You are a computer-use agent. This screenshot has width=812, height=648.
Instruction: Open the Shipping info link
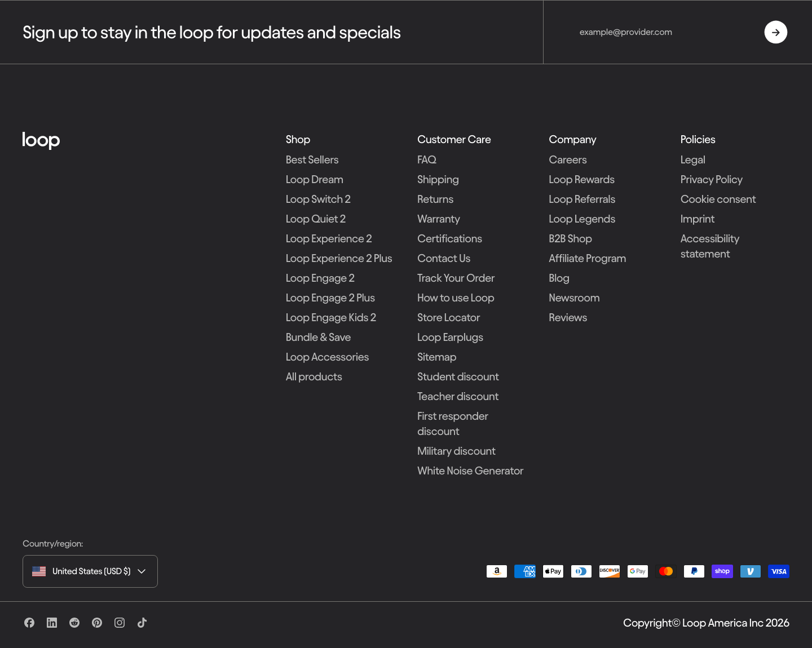point(438,179)
